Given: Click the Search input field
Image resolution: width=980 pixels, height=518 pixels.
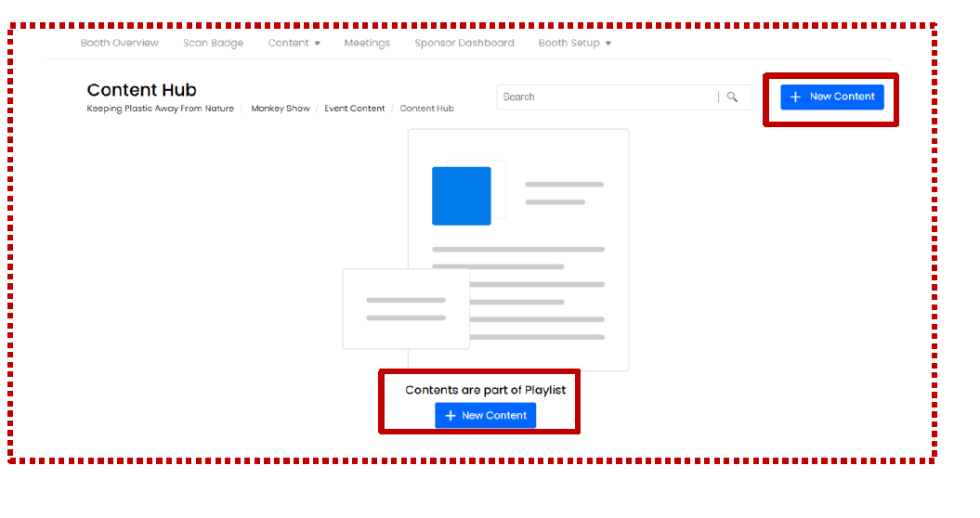Looking at the screenshot, I should [x=608, y=97].
